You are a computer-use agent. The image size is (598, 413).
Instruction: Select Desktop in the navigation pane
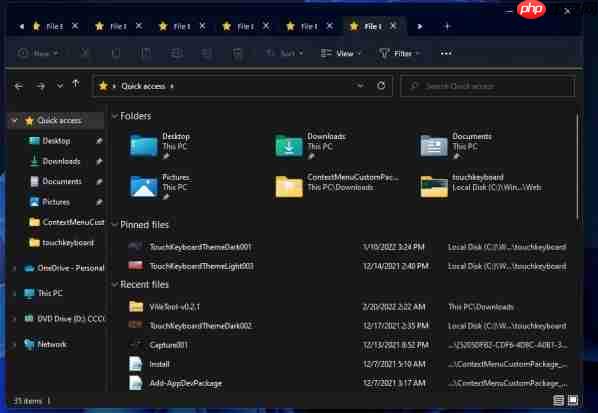pos(56,141)
